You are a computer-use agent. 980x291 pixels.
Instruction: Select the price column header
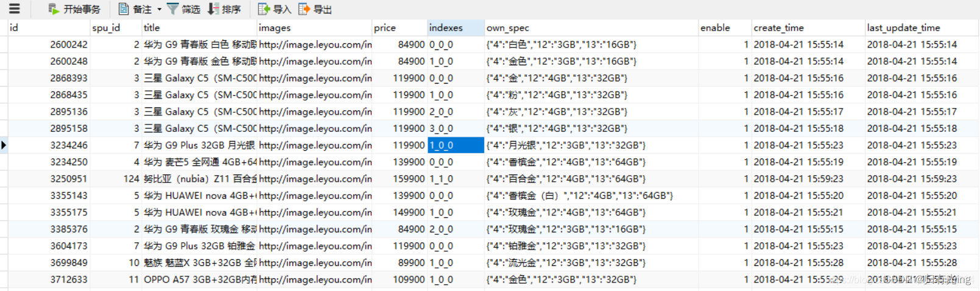[x=400, y=27]
